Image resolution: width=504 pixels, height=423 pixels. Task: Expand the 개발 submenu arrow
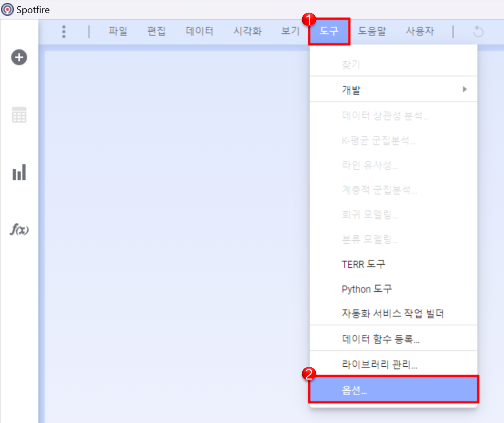click(465, 89)
